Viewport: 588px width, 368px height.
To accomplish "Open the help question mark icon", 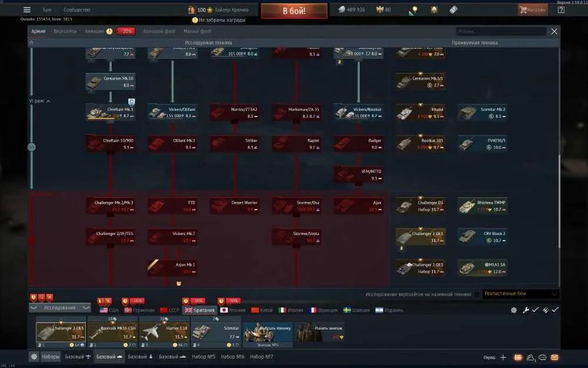I will tap(560, 10).
